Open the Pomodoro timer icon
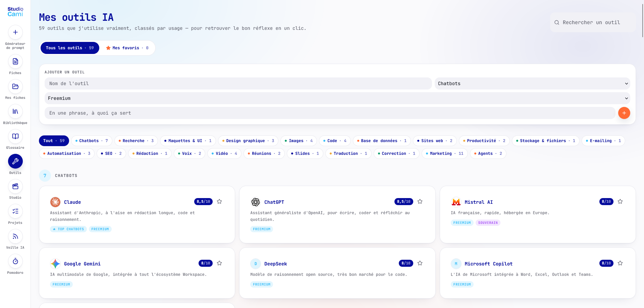The width and height of the screenshot is (644, 308). tap(15, 261)
